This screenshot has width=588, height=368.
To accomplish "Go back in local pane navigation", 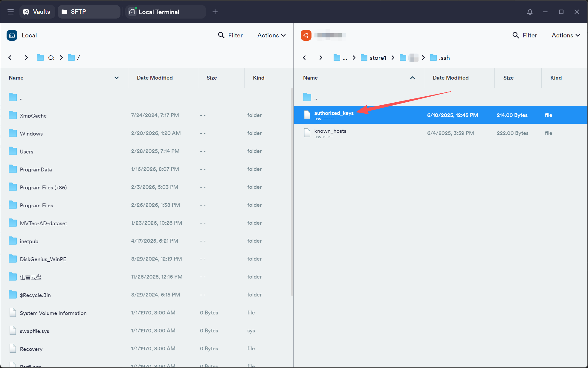I will (x=10, y=57).
